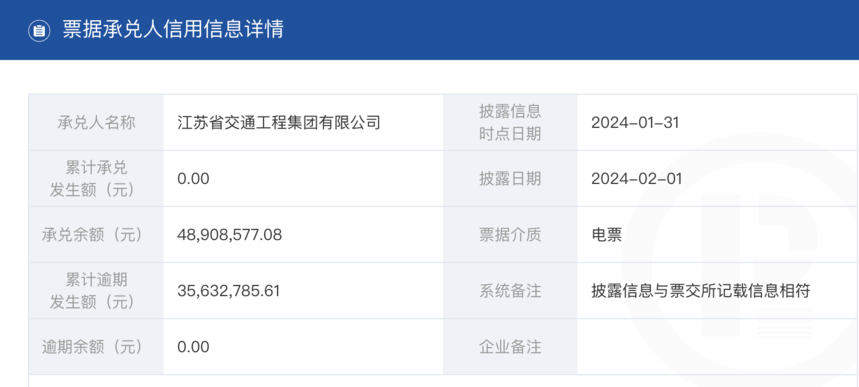Click the 票据承兑人信用信息详情 header title
The height and width of the screenshot is (387, 859).
[x=173, y=29]
